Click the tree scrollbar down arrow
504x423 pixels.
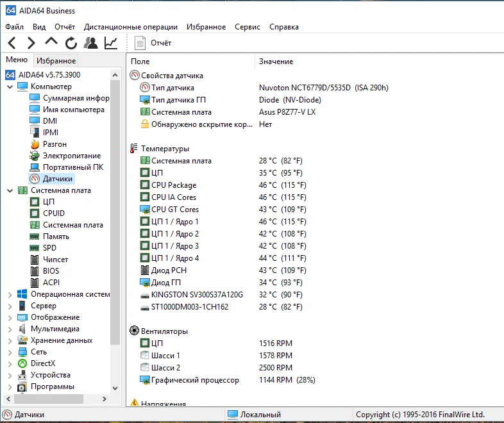coord(115,388)
